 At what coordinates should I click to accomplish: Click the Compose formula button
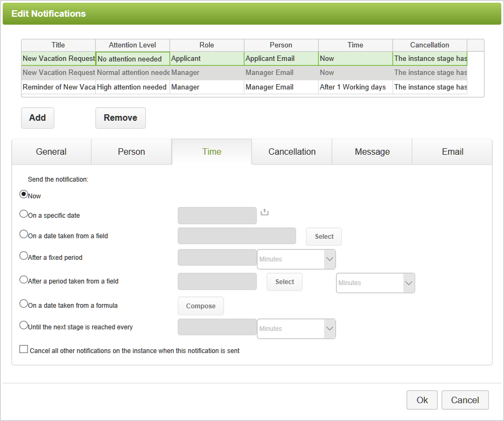(x=201, y=306)
